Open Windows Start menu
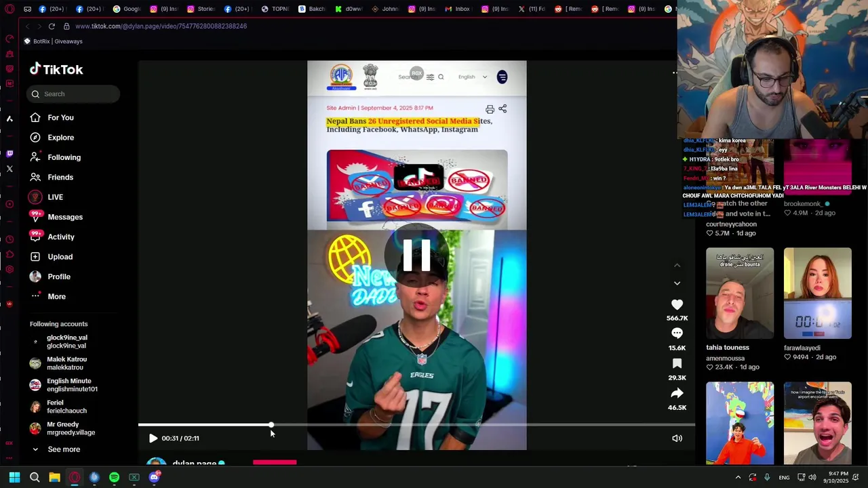This screenshot has height=488, width=868. [14, 477]
